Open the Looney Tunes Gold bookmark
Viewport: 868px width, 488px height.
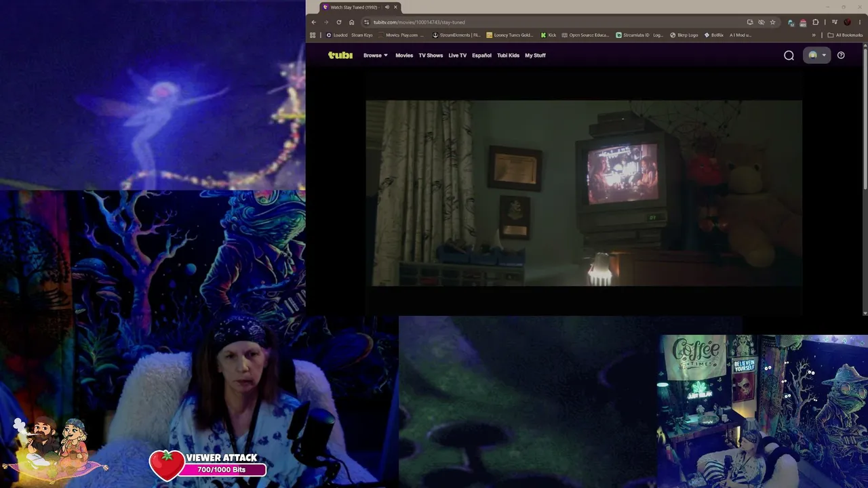click(510, 35)
